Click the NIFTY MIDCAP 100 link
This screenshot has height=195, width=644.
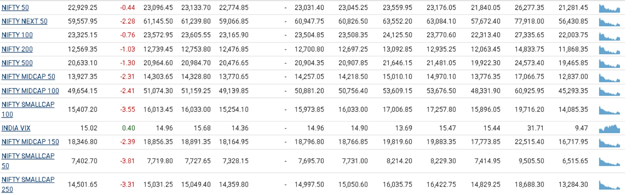coord(30,91)
